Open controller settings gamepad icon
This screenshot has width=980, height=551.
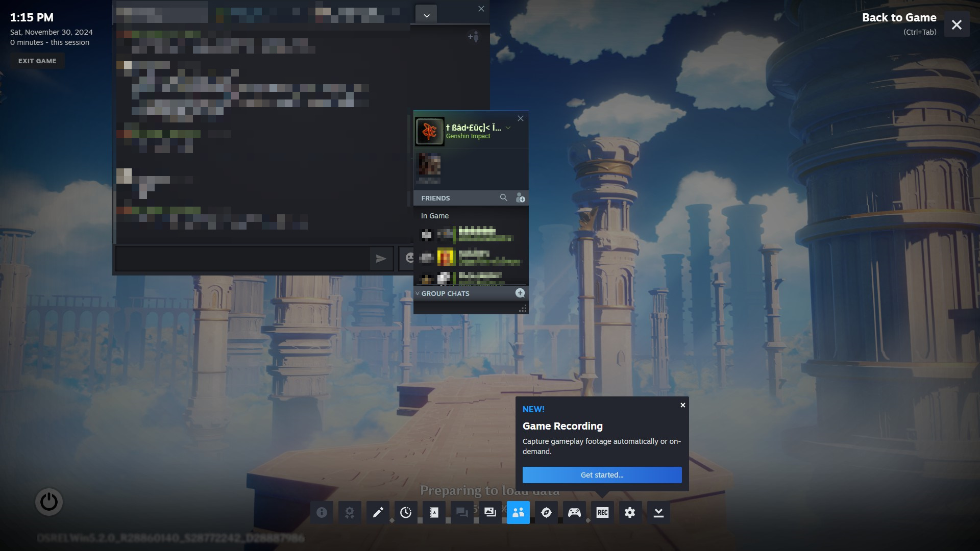click(x=574, y=512)
